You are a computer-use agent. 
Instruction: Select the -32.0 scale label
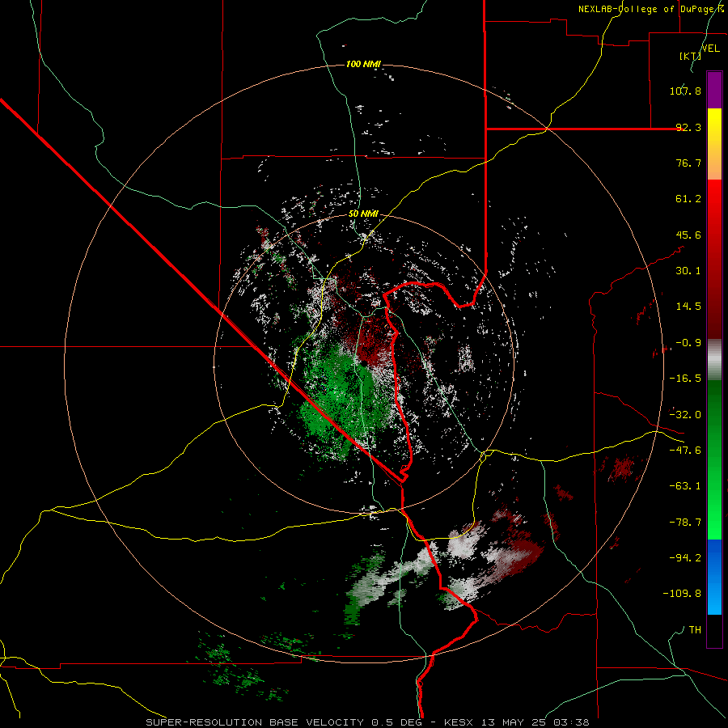click(685, 415)
